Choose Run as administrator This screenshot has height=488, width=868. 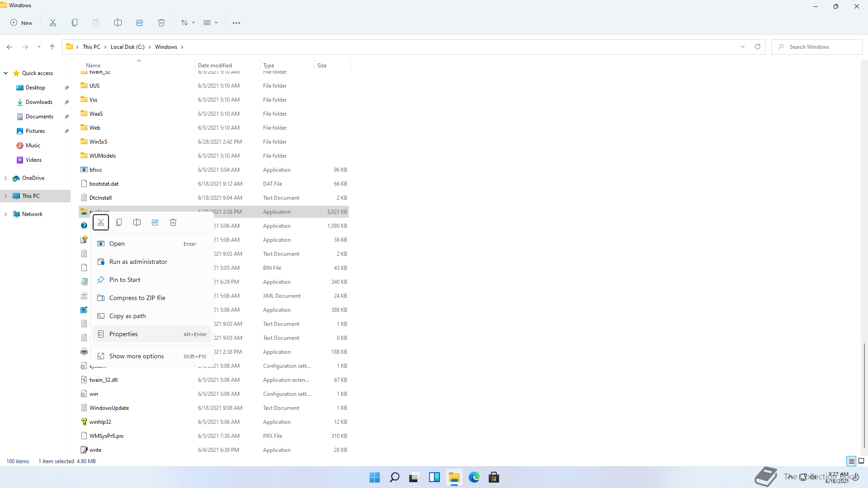[152, 262]
